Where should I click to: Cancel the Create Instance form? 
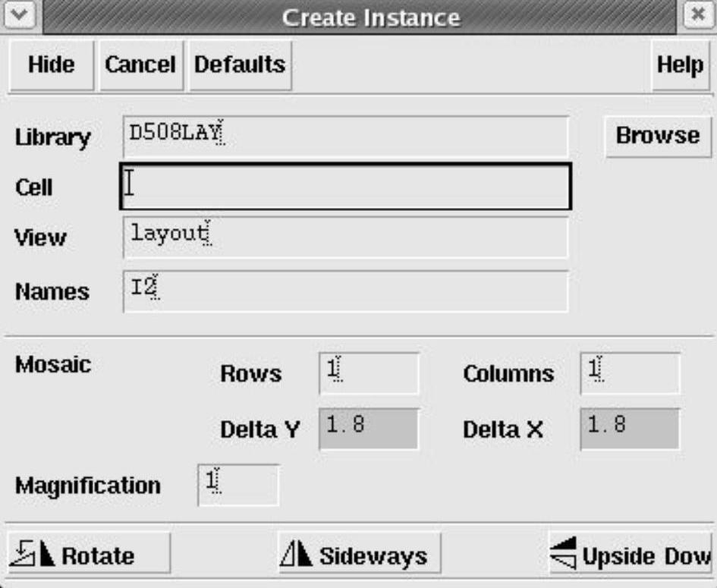[x=140, y=65]
